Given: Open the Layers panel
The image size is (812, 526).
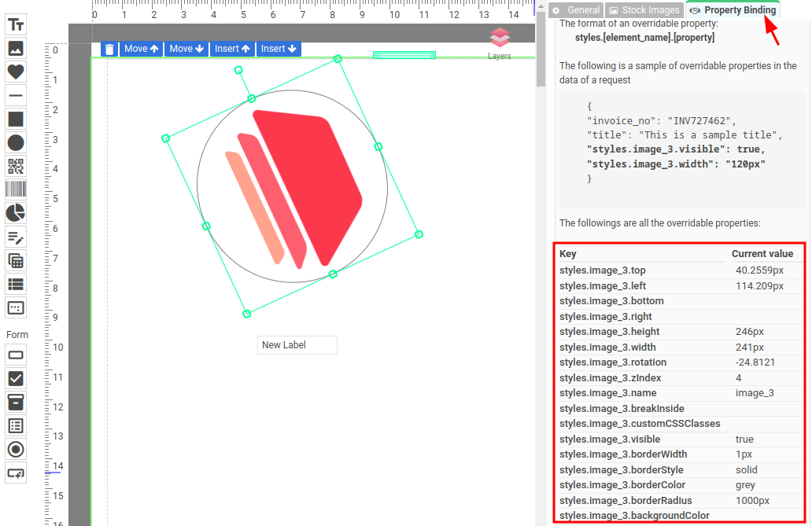Looking at the screenshot, I should (499, 44).
